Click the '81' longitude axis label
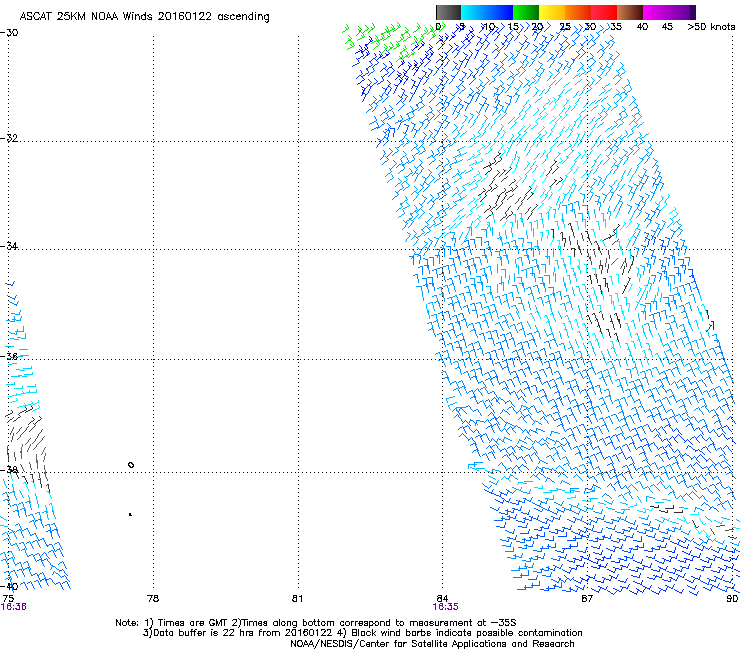This screenshot has height=650, width=740. coord(297,599)
